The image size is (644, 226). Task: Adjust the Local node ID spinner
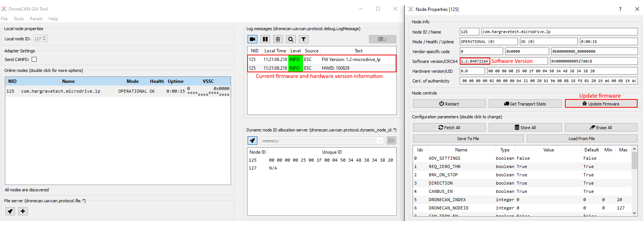44,38
